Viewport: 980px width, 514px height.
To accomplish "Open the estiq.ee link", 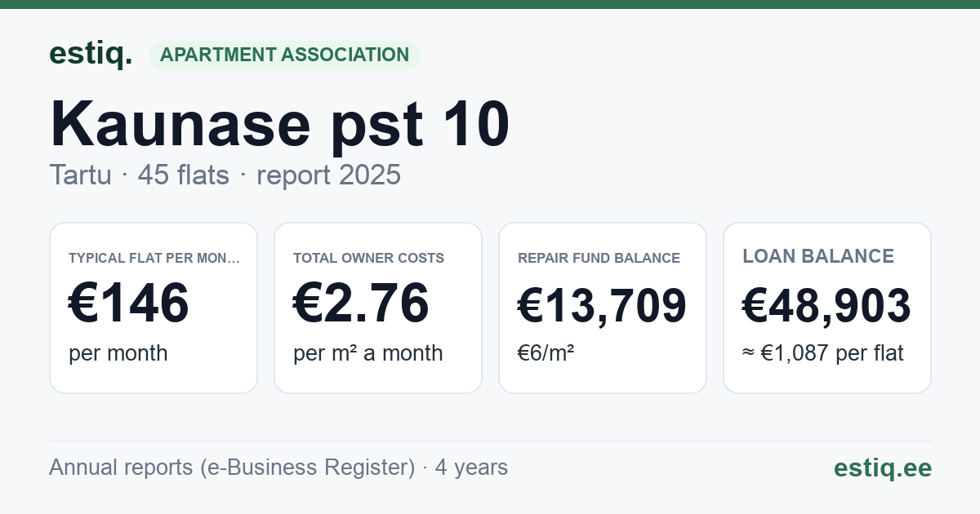I will 882,467.
